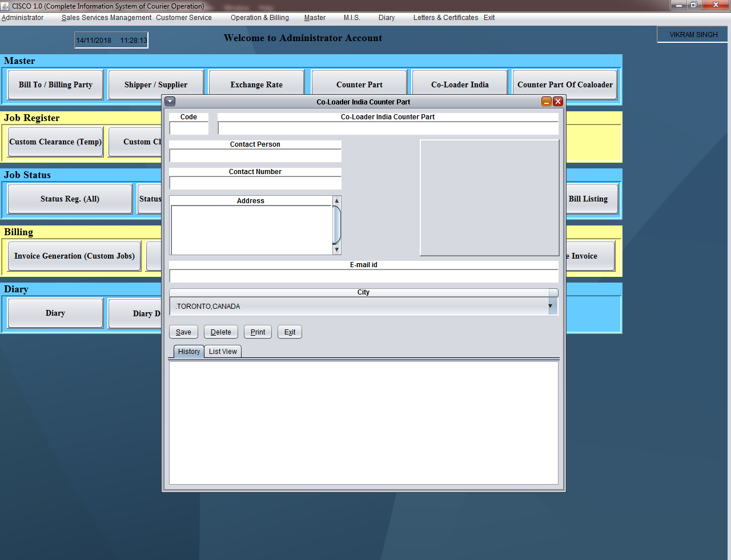731x560 pixels.
Task: Focus the Contact Number field
Action: point(255,183)
